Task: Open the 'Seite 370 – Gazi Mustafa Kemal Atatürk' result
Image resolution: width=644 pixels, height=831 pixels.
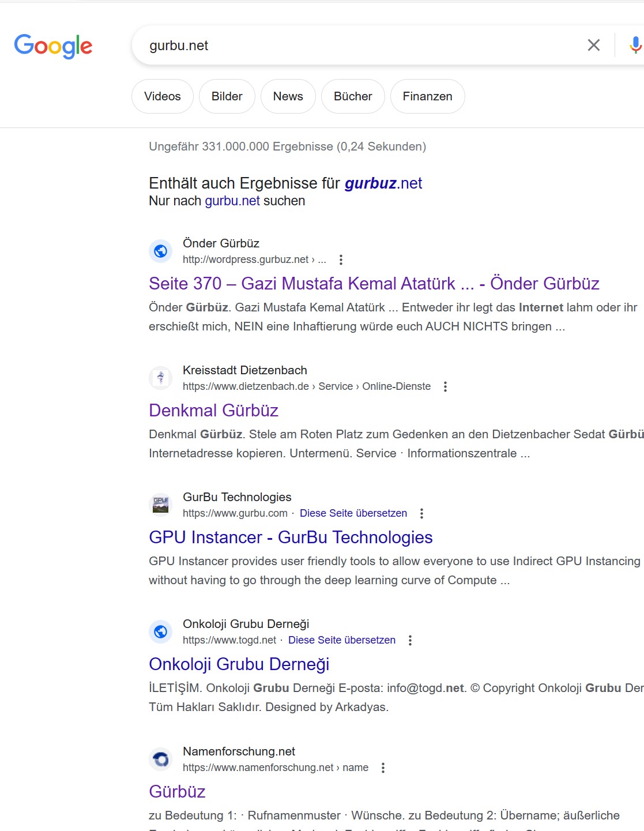Action: [x=374, y=283]
